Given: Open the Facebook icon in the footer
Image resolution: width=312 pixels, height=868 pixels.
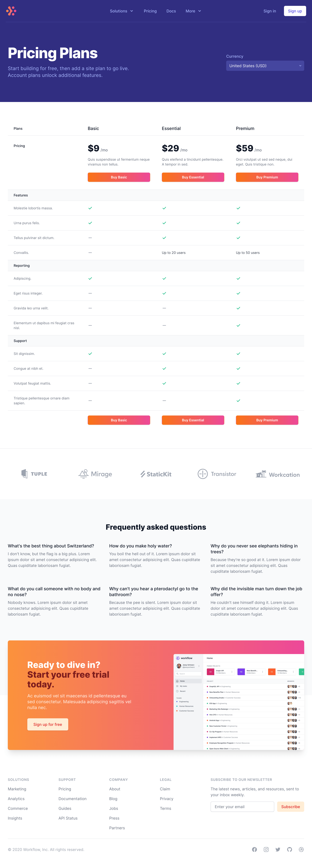Looking at the screenshot, I should [254, 850].
